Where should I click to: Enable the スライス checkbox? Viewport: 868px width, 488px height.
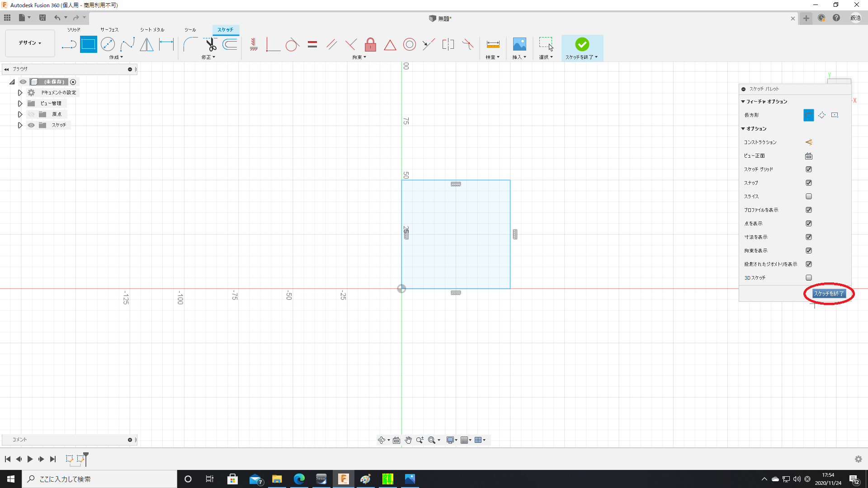[809, 197]
